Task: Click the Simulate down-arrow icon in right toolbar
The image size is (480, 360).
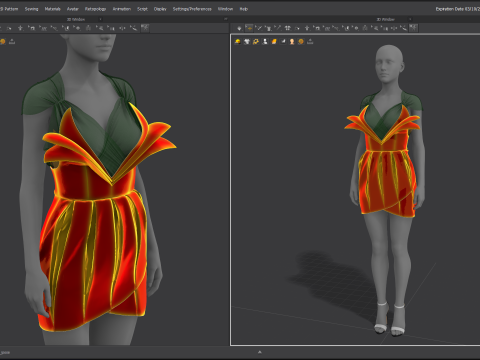Action: (x=239, y=28)
